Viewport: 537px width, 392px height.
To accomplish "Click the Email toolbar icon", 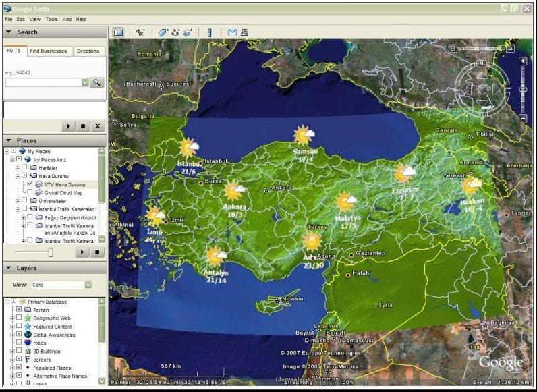I will (x=232, y=32).
